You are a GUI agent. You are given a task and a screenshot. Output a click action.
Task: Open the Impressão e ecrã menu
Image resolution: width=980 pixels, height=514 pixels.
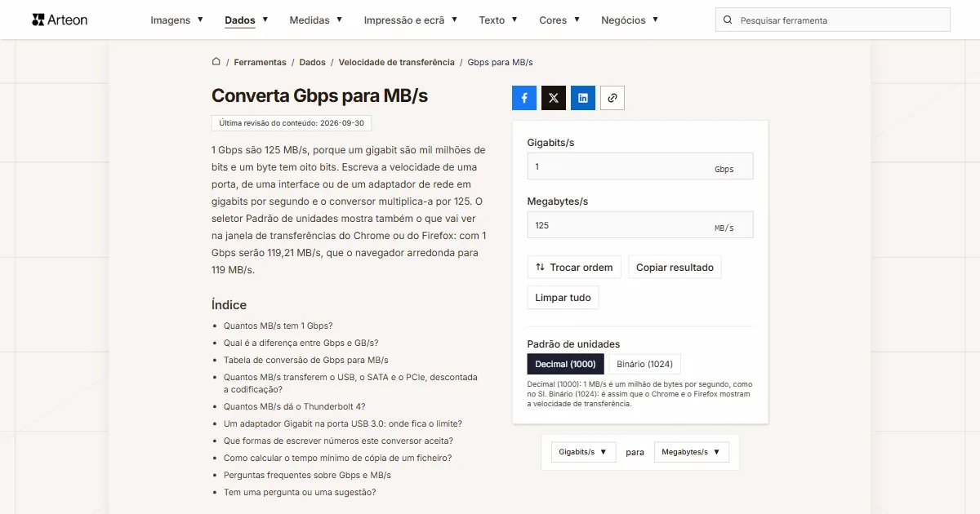pyautogui.click(x=410, y=20)
